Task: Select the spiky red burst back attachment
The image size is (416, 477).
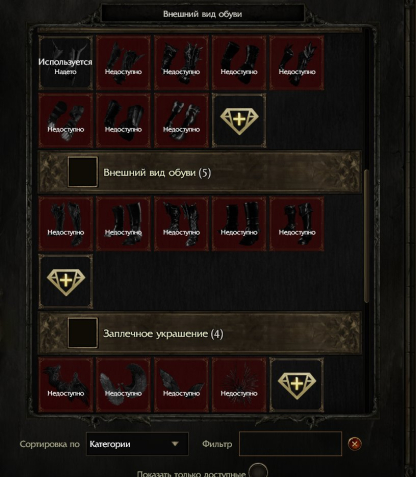Action: [x=239, y=385]
